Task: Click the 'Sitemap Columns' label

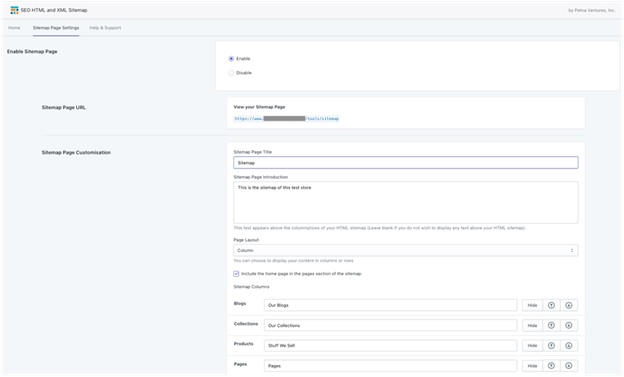Action: (x=251, y=287)
